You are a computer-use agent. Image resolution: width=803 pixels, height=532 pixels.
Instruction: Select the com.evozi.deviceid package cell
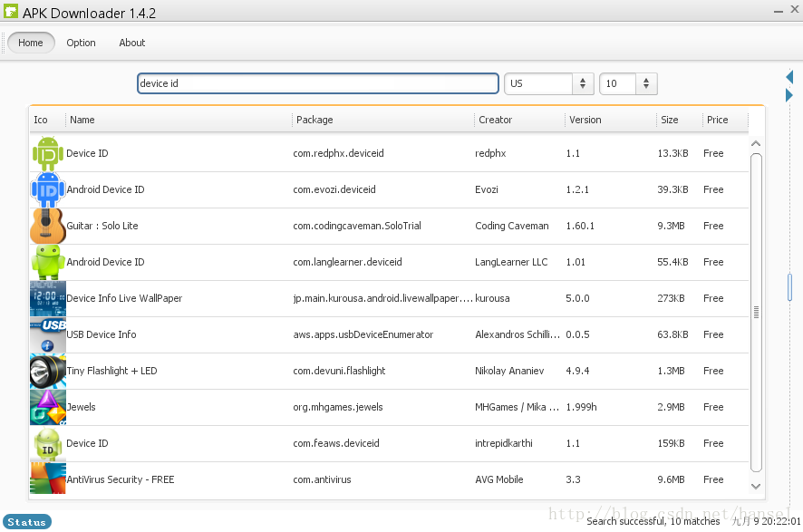pyautogui.click(x=334, y=190)
